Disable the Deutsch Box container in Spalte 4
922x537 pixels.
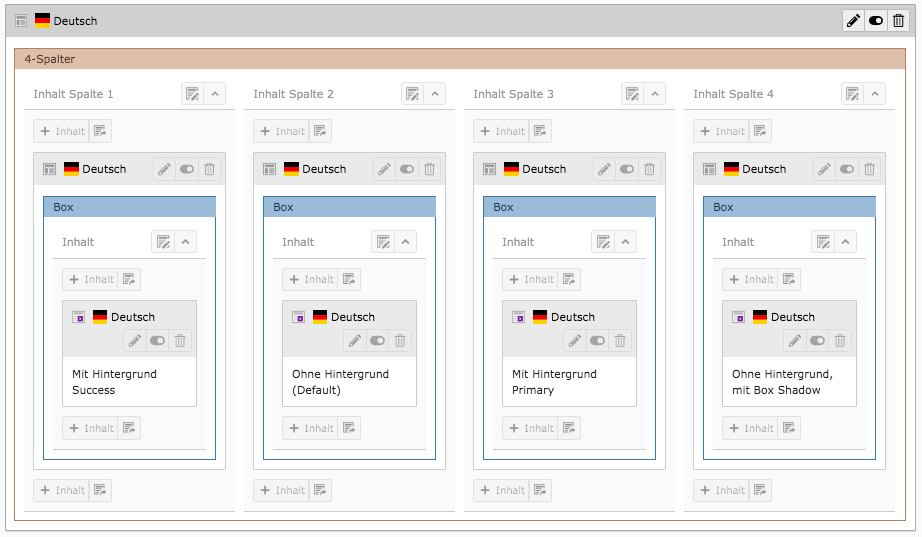847,169
